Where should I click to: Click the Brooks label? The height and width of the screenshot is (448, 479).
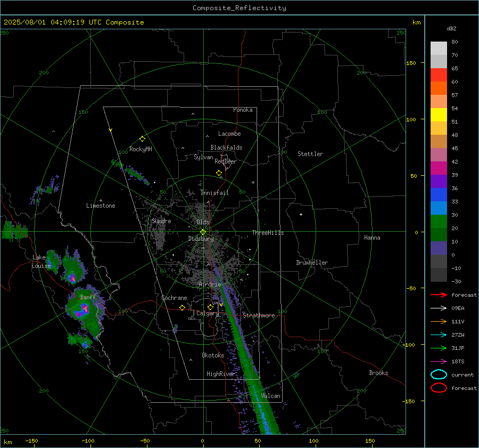(378, 373)
